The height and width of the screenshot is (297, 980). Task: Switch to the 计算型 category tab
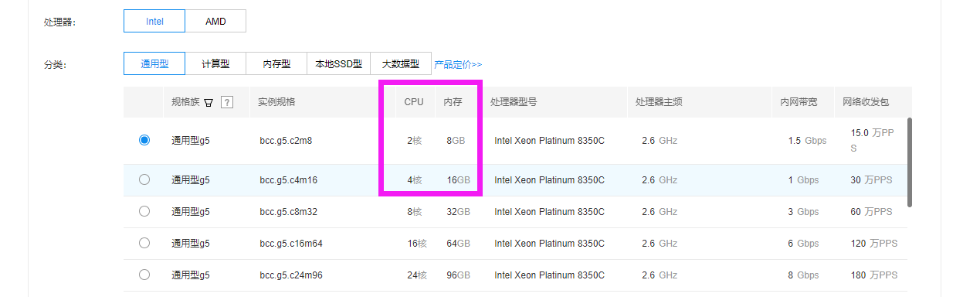215,64
